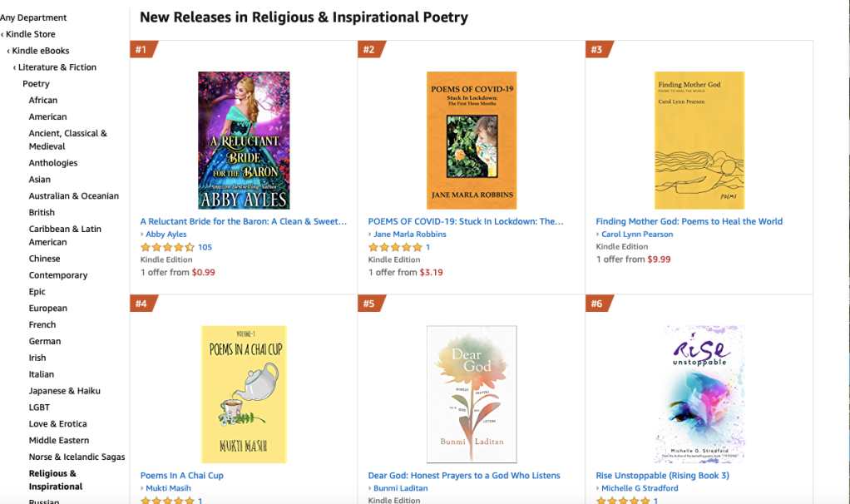Click the star rating for Poems of COVID-19
This screenshot has height=504, width=850.
(395, 247)
